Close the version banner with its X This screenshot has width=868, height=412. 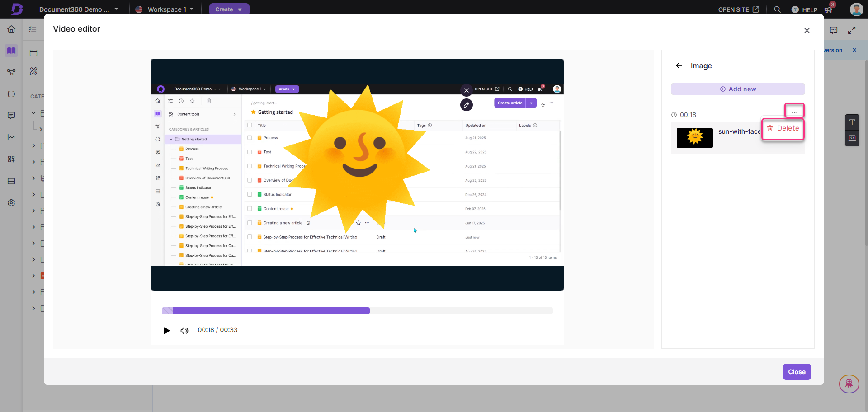pos(854,50)
